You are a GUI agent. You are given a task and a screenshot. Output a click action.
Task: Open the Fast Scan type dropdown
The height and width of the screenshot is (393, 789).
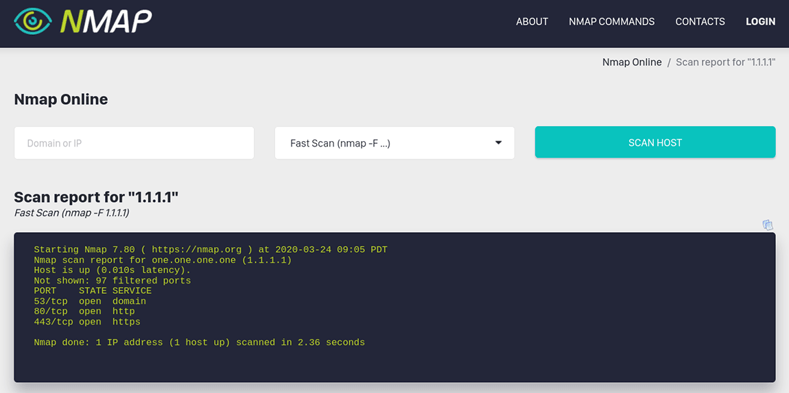394,143
